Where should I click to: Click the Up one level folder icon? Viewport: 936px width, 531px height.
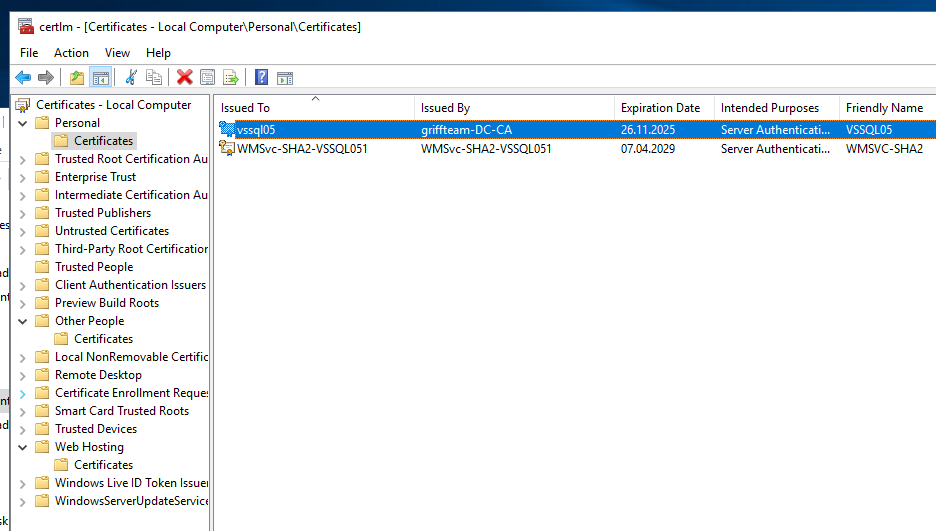pos(77,77)
